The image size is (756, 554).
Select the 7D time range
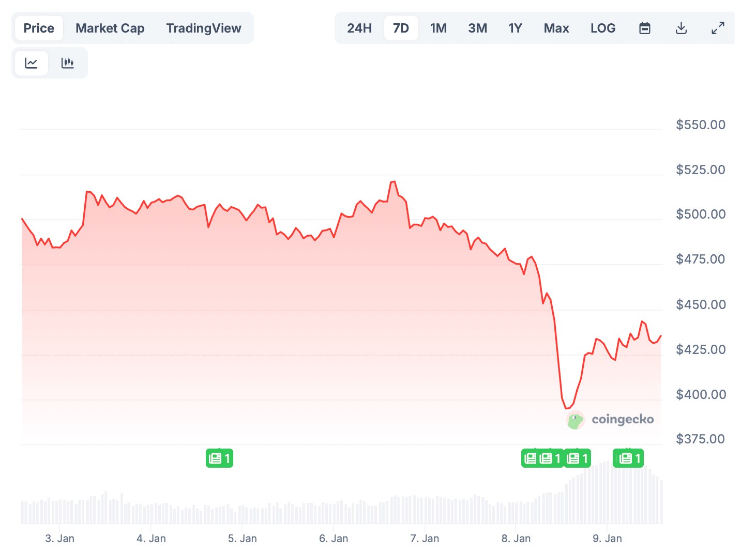[x=401, y=28]
